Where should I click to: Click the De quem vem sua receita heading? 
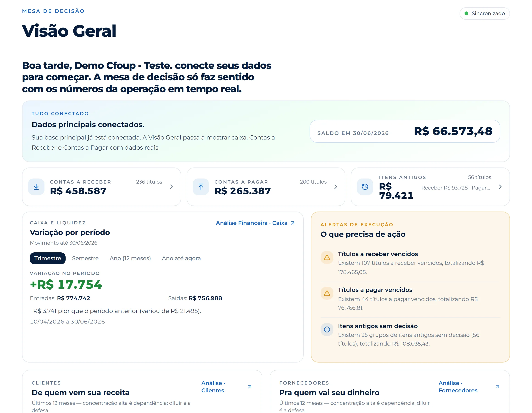tap(81, 393)
